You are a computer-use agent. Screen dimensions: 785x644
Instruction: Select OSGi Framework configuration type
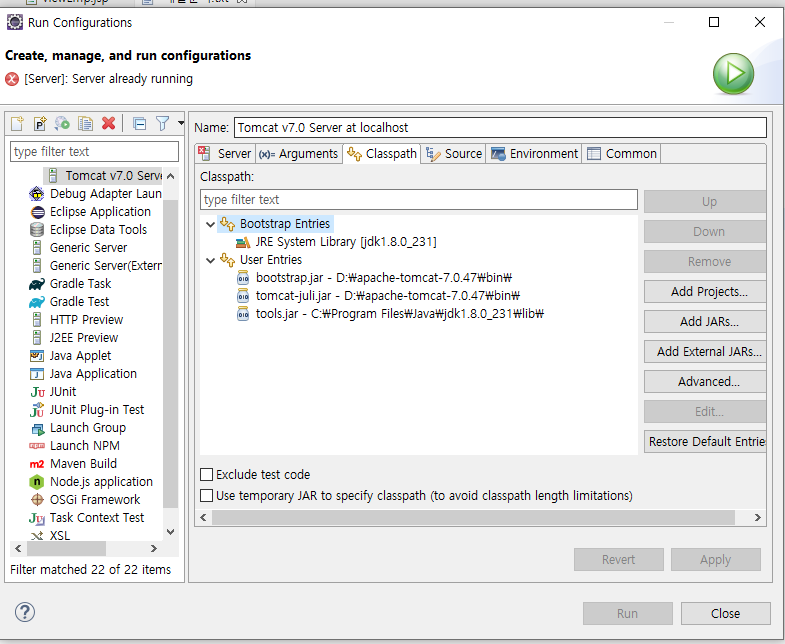[85, 500]
